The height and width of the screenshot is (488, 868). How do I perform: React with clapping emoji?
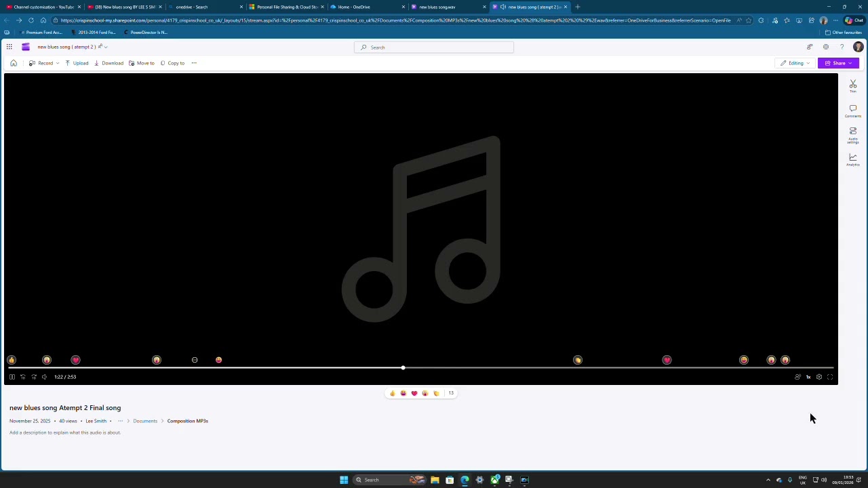click(x=436, y=393)
